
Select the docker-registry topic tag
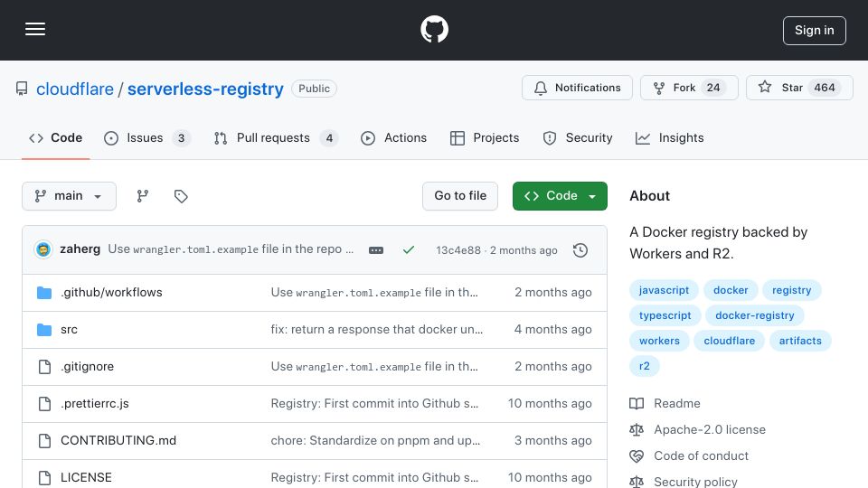tap(754, 315)
